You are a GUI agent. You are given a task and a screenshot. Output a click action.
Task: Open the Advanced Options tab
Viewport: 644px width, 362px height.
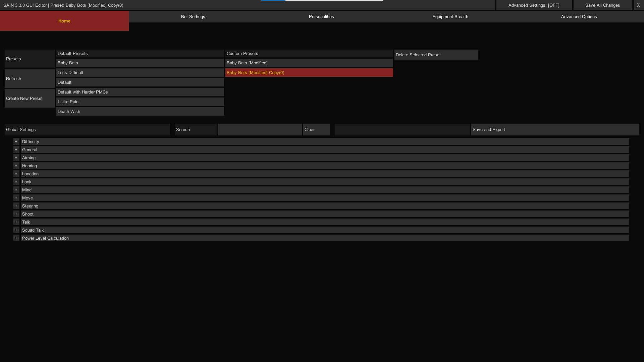click(579, 17)
